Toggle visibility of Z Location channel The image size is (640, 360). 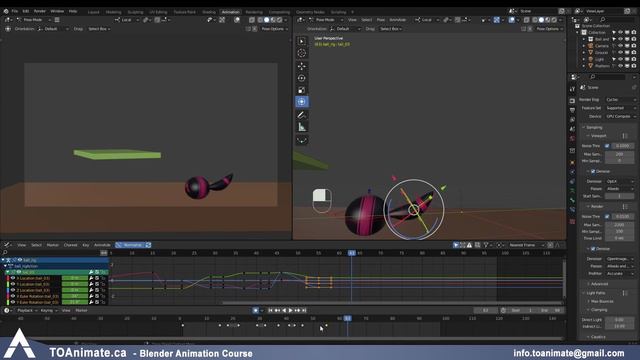point(13,290)
